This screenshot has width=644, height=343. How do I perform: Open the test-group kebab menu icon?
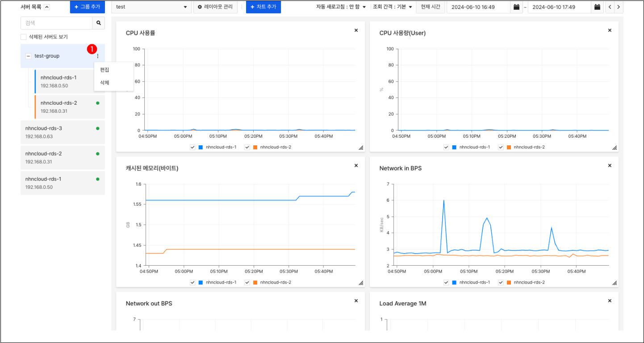98,56
